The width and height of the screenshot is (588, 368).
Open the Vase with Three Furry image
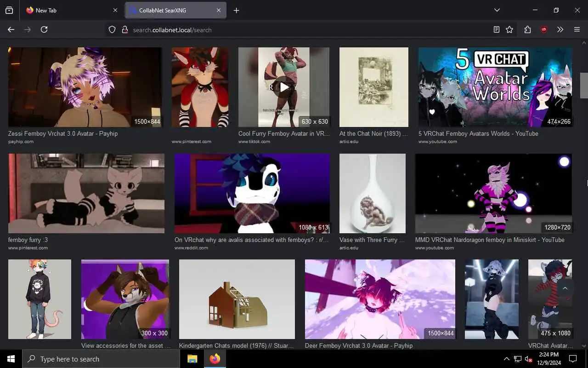[x=373, y=193]
